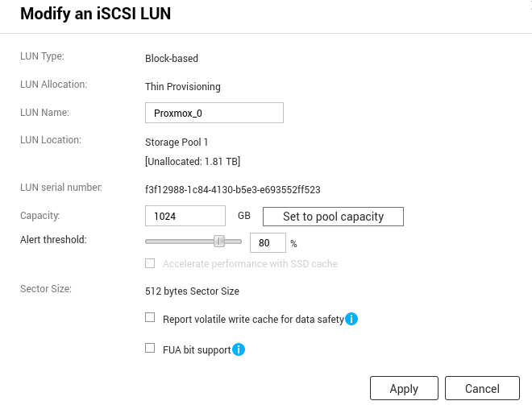
Task: Click the Modify an iSCSI LUN title
Action: [x=96, y=14]
